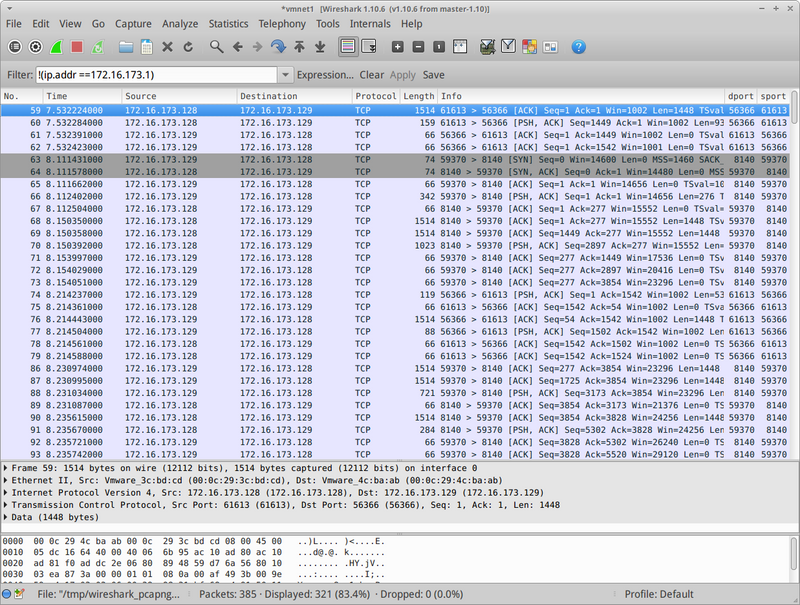The image size is (800, 605).
Task: Find a packet magnifier icon
Action: [216, 47]
